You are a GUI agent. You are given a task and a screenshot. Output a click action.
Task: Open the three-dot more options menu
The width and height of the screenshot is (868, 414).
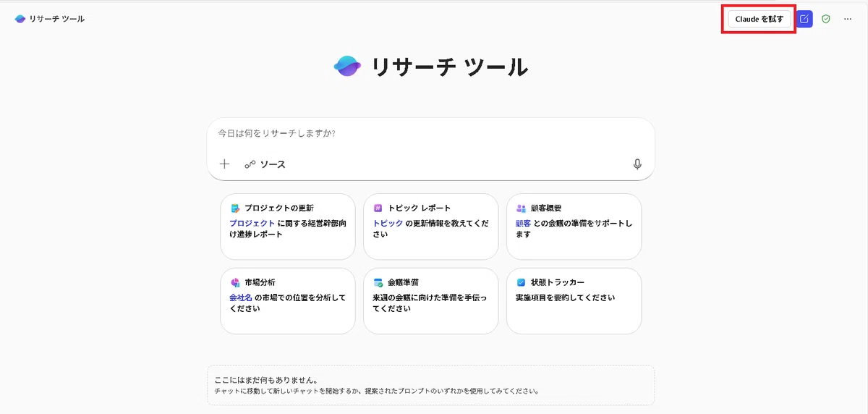click(x=848, y=19)
